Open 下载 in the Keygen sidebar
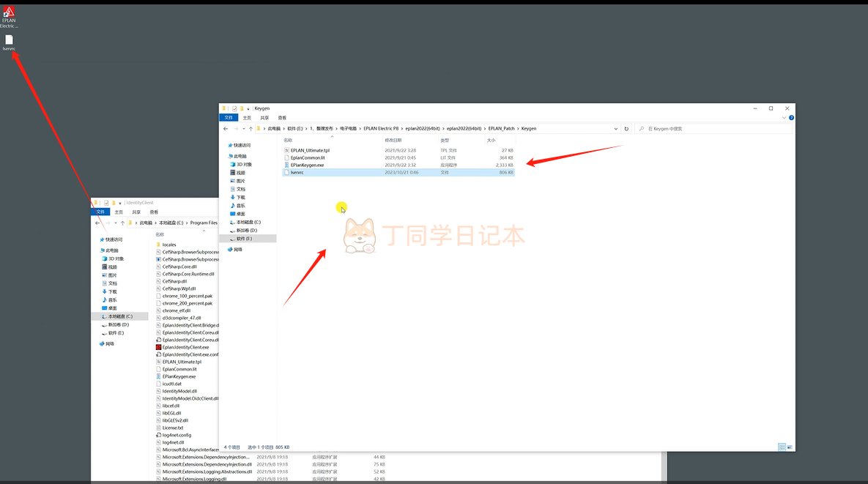Image resolution: width=868 pixels, height=484 pixels. [240, 198]
